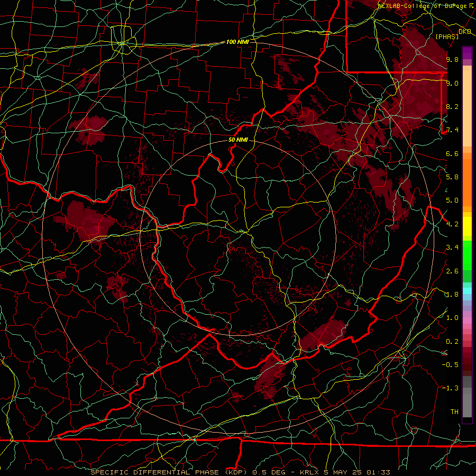This screenshot has height=476, width=476.
Task: Click the KRLX radar site identifier
Action: 309,472
